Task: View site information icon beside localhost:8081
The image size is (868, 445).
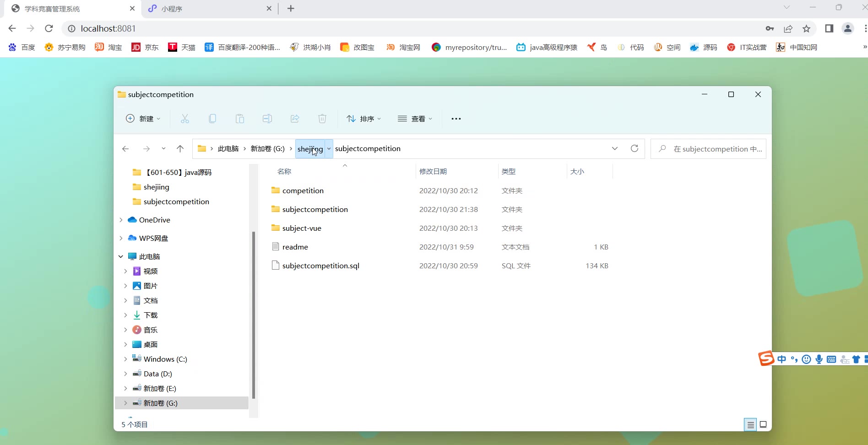Action: [71, 29]
